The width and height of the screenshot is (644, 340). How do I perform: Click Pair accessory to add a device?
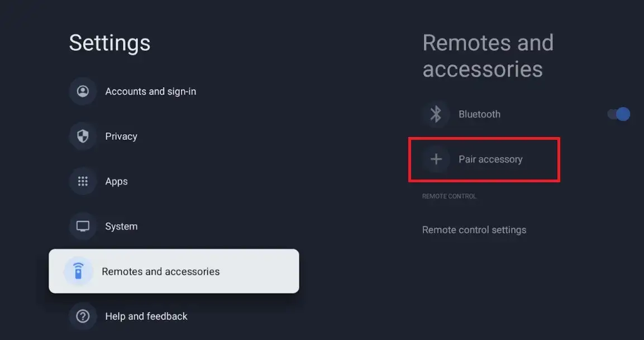click(x=490, y=159)
